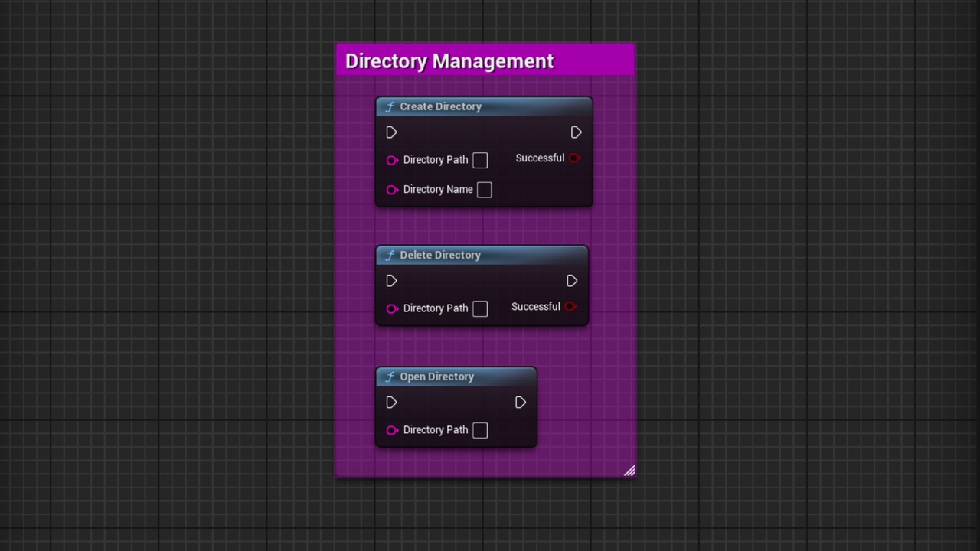This screenshot has height=551, width=980.
Task: Click Directory Path label on Open Directory node
Action: coord(436,430)
